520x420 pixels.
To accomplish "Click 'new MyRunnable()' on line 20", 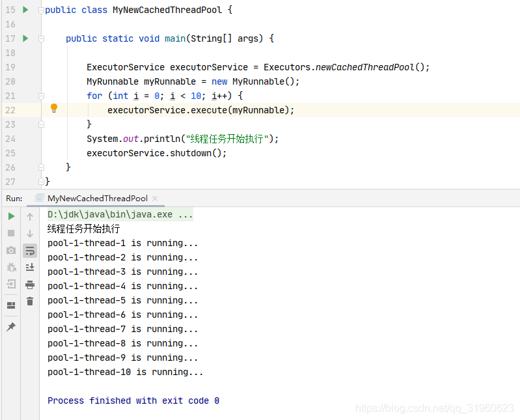I will [x=255, y=81].
